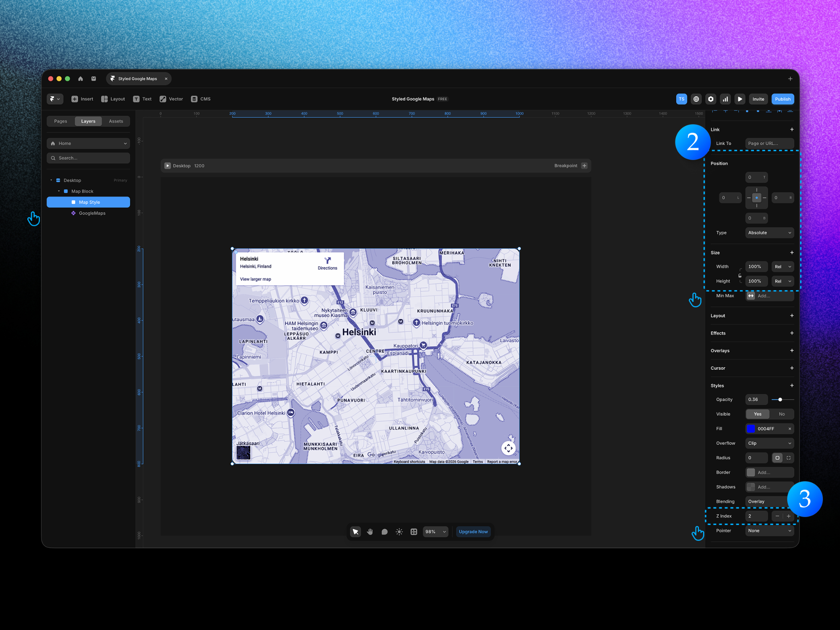The image size is (840, 630).
Task: Open the CMS panel
Action: 201,99
